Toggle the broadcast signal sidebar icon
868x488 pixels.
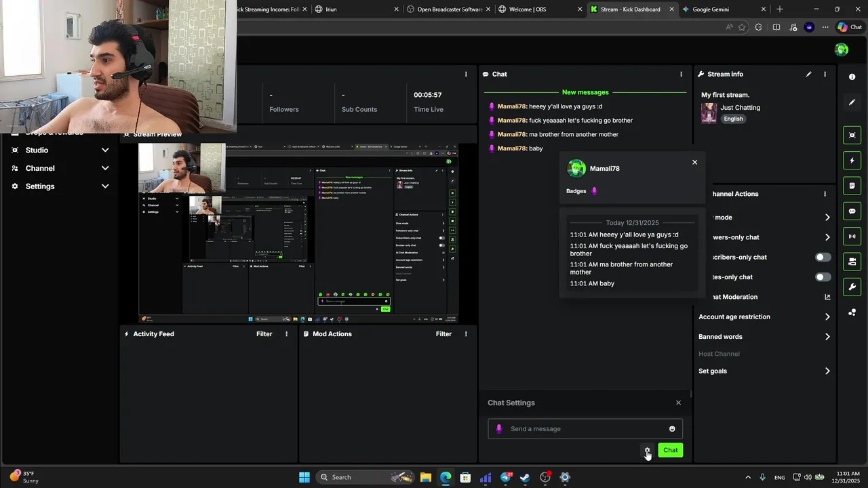852,237
